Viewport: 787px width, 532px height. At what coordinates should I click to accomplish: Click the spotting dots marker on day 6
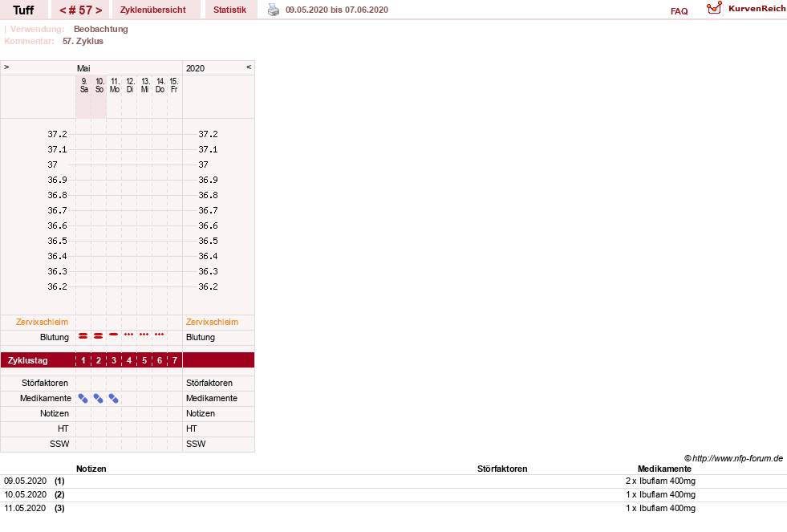(x=159, y=335)
